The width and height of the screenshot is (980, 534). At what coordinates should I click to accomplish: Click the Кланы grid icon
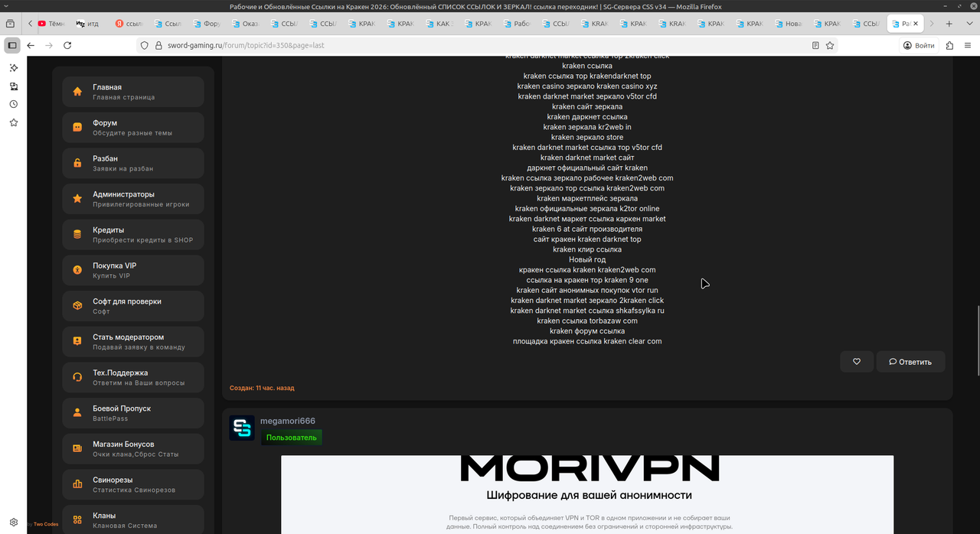pos(77,520)
